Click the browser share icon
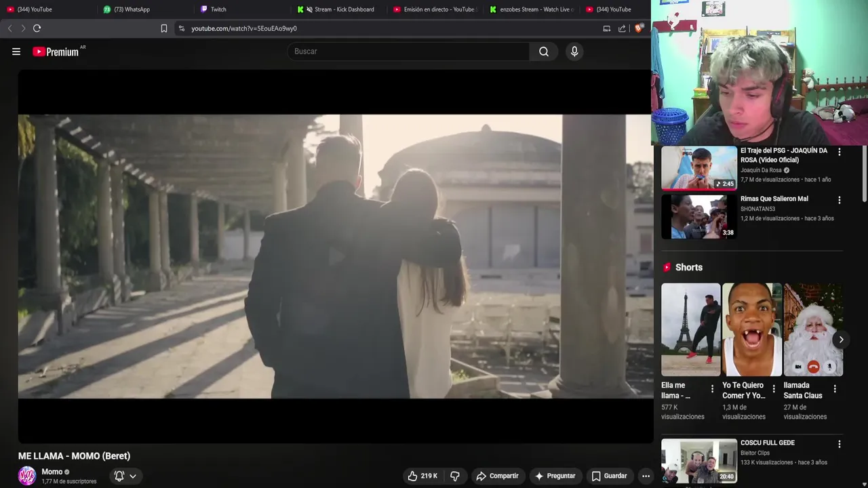The height and width of the screenshot is (488, 868). point(622,28)
